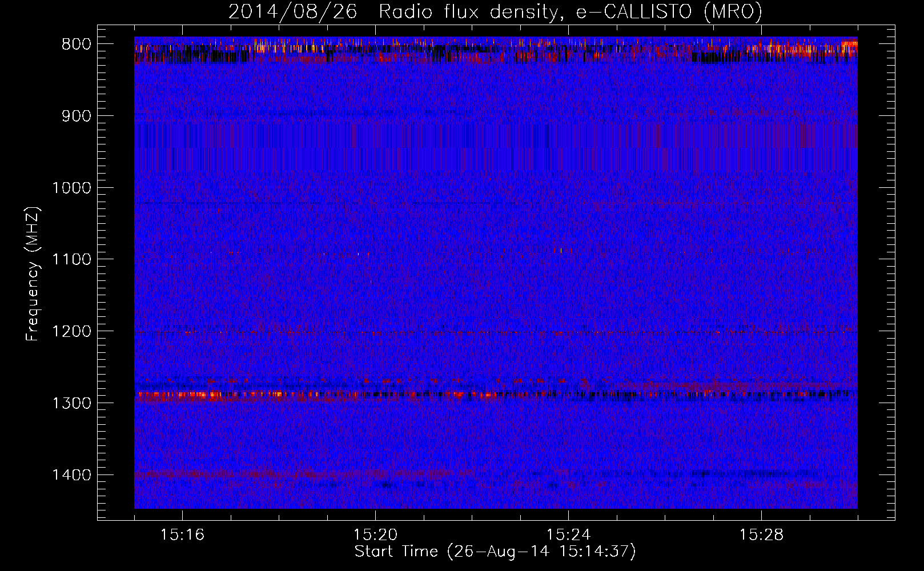The width and height of the screenshot is (924, 571).
Task: Click the 800 frequency tick label
Action: (x=77, y=45)
